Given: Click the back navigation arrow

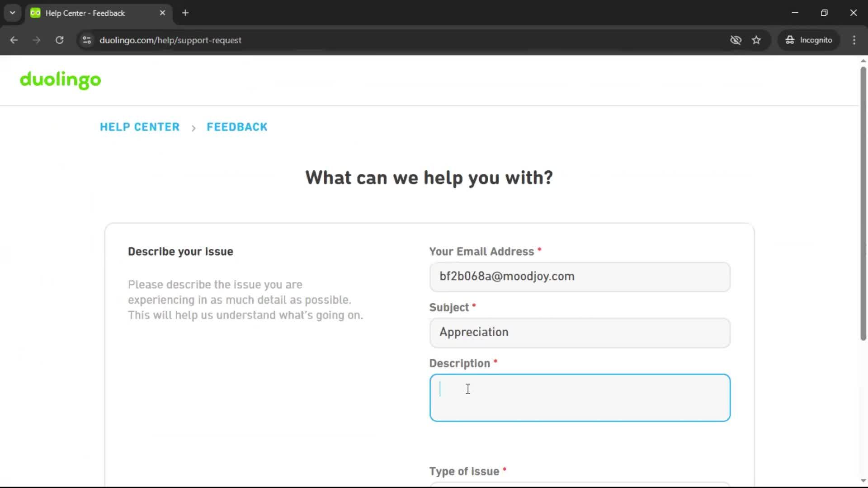Looking at the screenshot, I should [14, 40].
